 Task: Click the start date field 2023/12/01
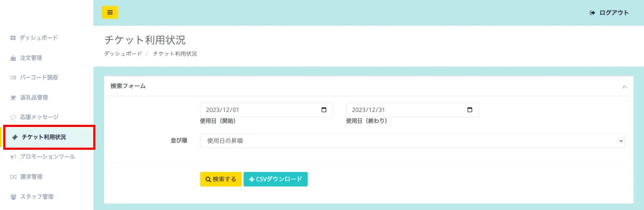click(x=266, y=110)
